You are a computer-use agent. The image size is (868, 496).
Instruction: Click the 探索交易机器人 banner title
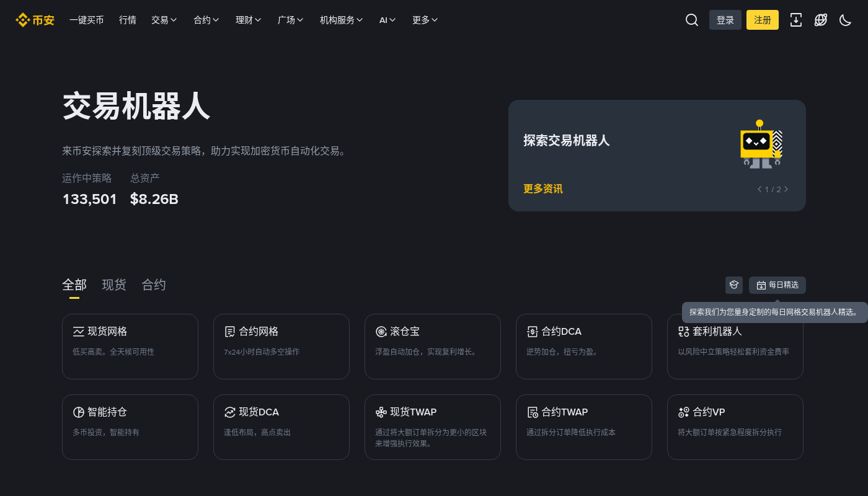coord(567,141)
